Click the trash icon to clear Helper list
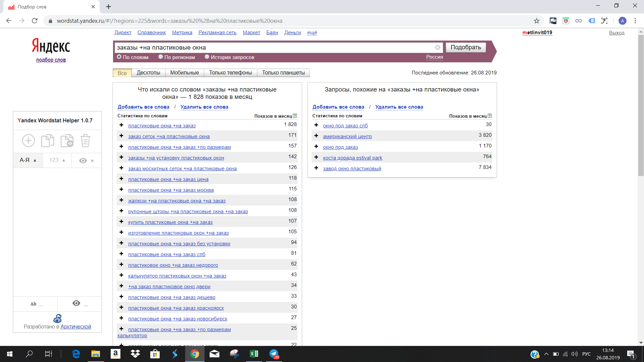 click(85, 141)
